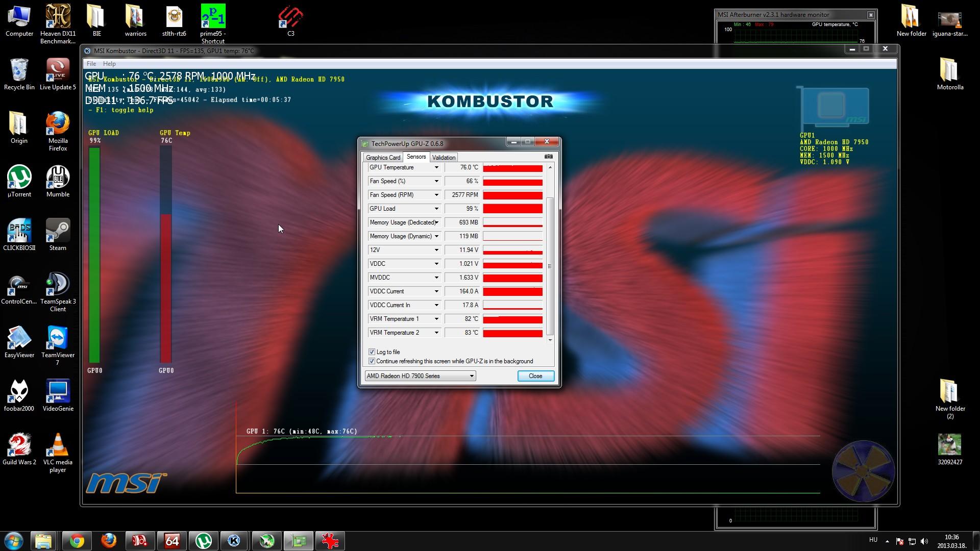Minimize the GPU-Z window
This screenshot has height=551, width=980.
pos(513,142)
